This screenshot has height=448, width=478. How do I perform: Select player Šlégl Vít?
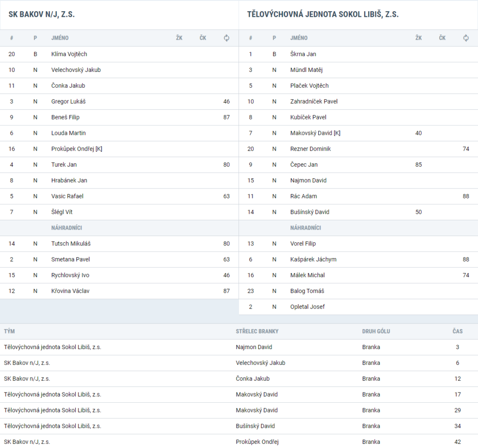(62, 212)
